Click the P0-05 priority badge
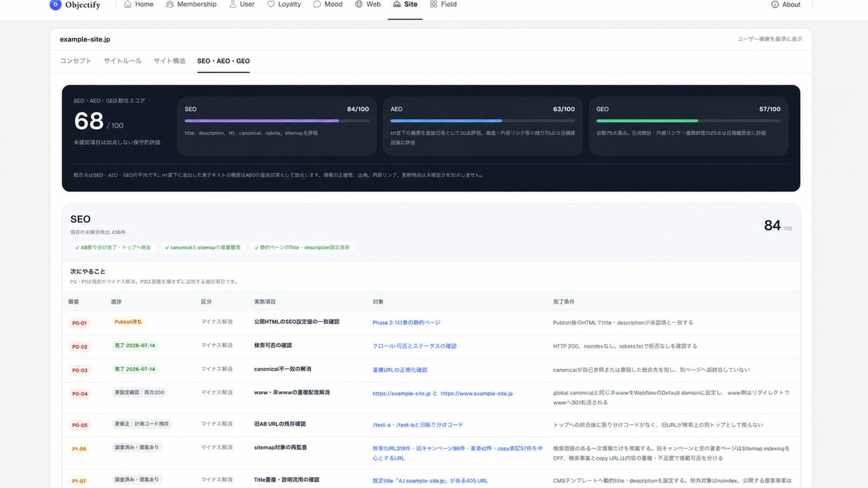The height and width of the screenshot is (488, 868). click(79, 426)
